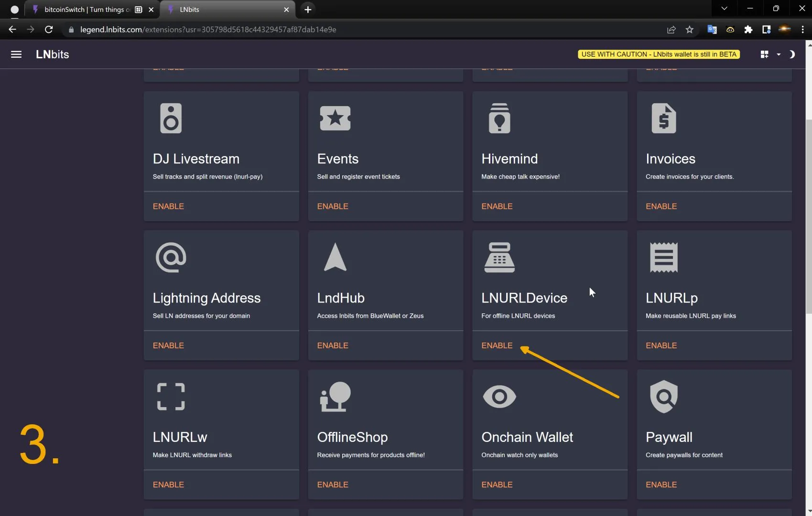The height and width of the screenshot is (516, 812).
Task: Enable the OfflineShop extension
Action: click(333, 484)
